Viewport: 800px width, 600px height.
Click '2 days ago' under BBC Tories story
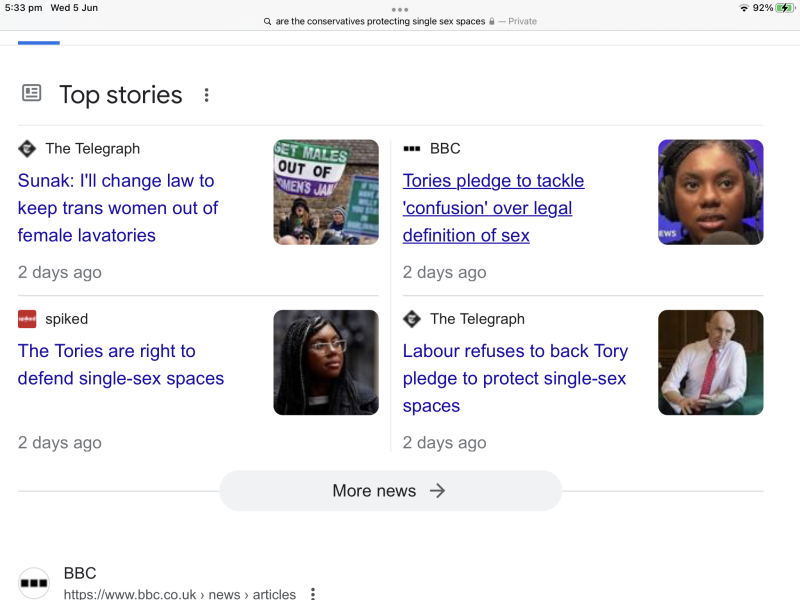(x=444, y=272)
